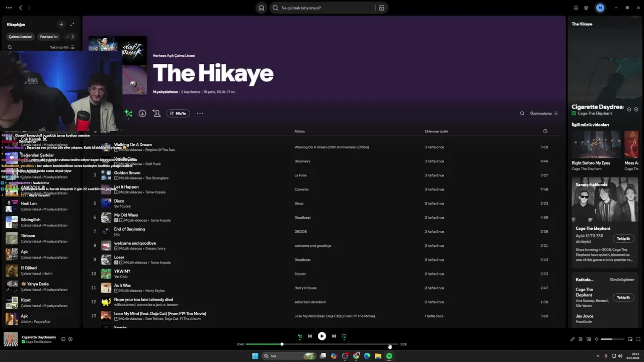Screen dimensions: 644x362
Task: Open the notifications bell
Action: tap(576, 8)
